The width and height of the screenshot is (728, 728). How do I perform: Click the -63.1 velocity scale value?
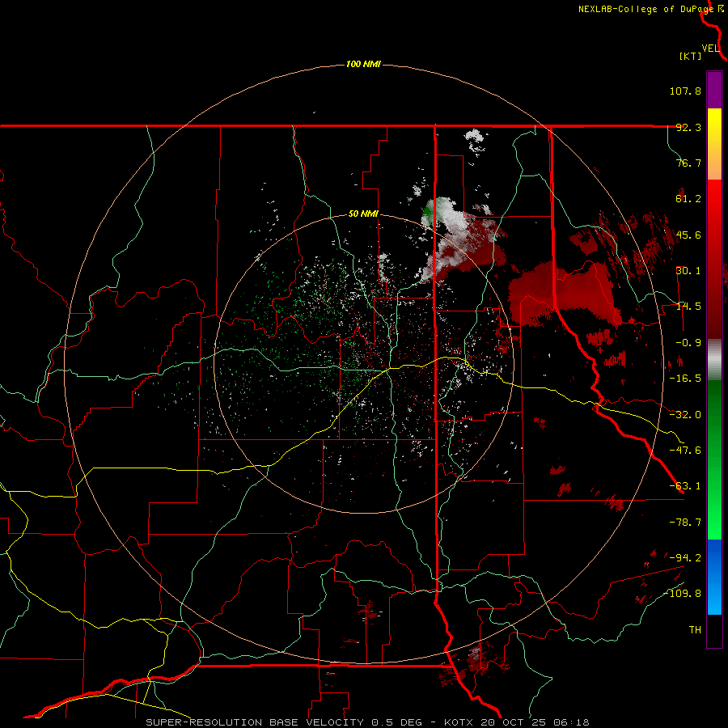[685, 486]
